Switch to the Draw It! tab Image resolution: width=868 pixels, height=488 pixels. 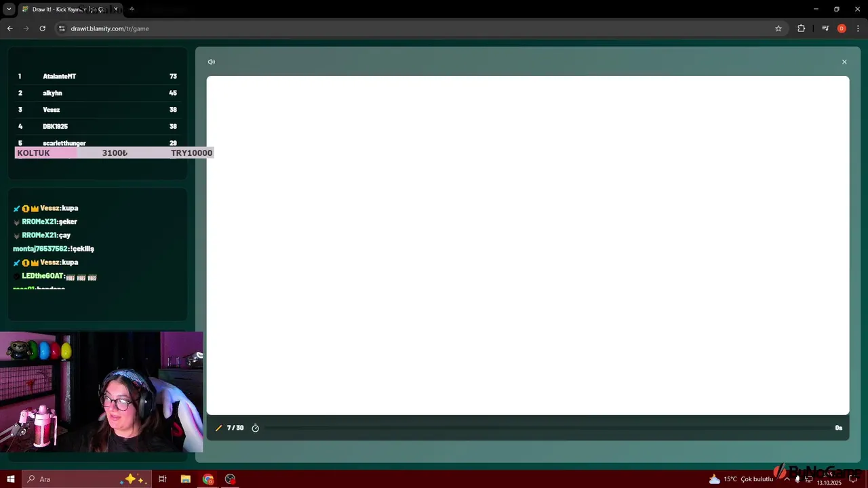pyautogui.click(x=69, y=9)
